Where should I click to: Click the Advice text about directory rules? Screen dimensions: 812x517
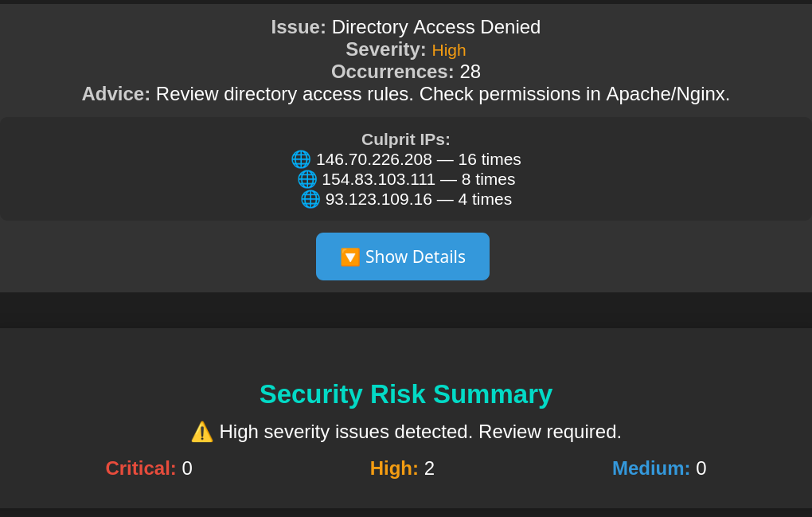[x=443, y=94]
